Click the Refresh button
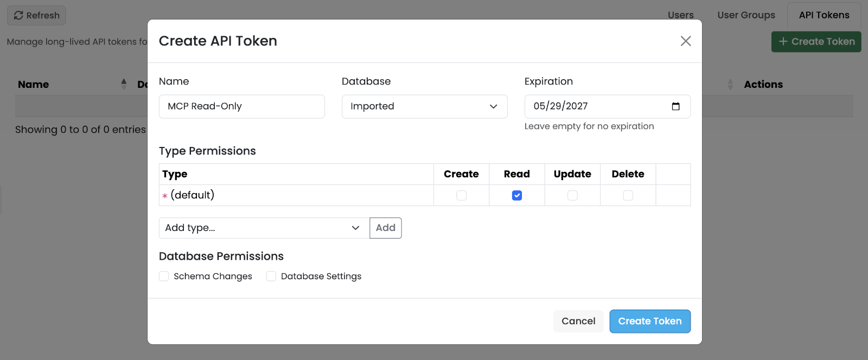The height and width of the screenshot is (360, 868). (36, 15)
